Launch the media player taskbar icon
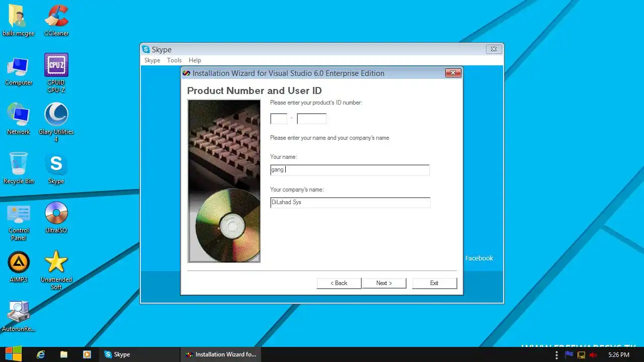644x362 pixels. pos(87,354)
